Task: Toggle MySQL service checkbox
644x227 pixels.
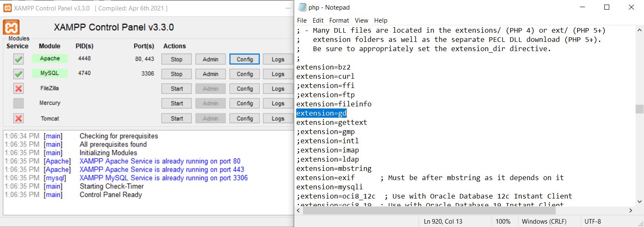Action: click(18, 74)
